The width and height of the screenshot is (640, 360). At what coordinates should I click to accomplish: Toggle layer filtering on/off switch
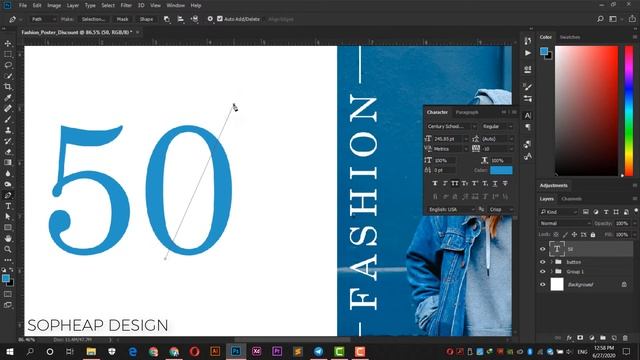[x=636, y=211]
